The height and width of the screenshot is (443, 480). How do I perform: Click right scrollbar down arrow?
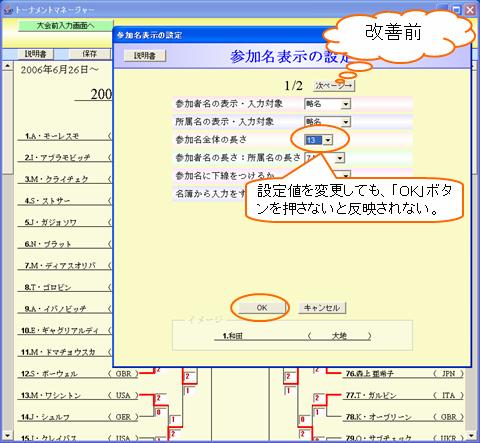pos(470,435)
